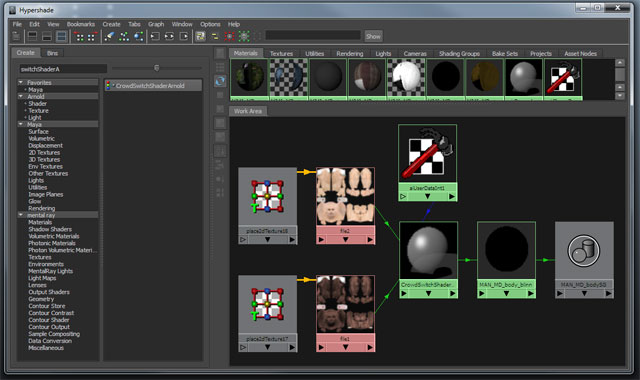640x380 pixels.
Task: Open CrowdSwitchShader node center dropdown arrow
Action: coord(428,293)
